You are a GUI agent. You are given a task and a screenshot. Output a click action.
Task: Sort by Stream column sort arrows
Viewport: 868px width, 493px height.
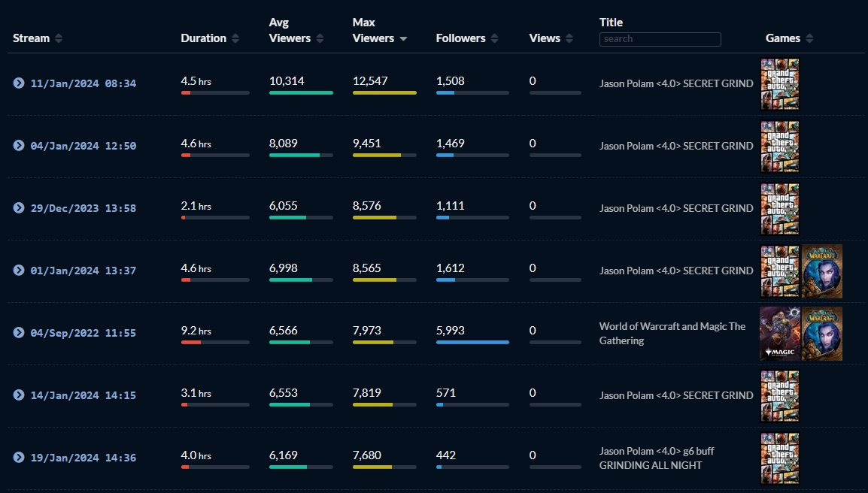click(59, 38)
